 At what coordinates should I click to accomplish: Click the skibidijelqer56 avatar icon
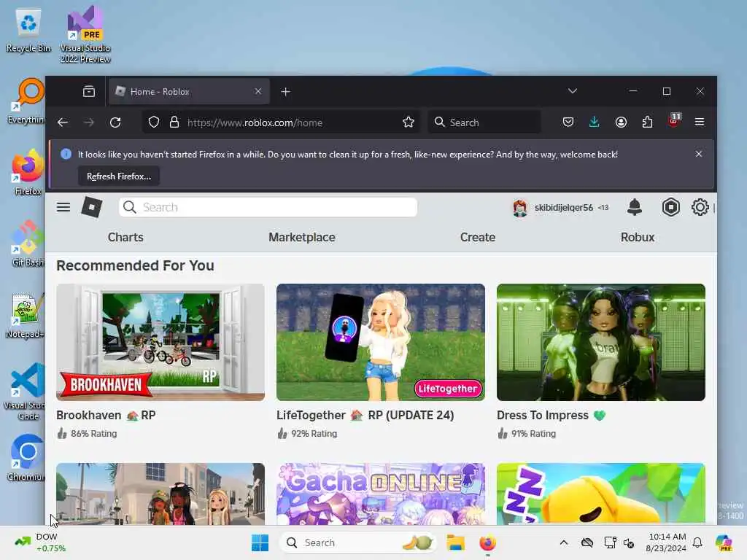click(519, 208)
